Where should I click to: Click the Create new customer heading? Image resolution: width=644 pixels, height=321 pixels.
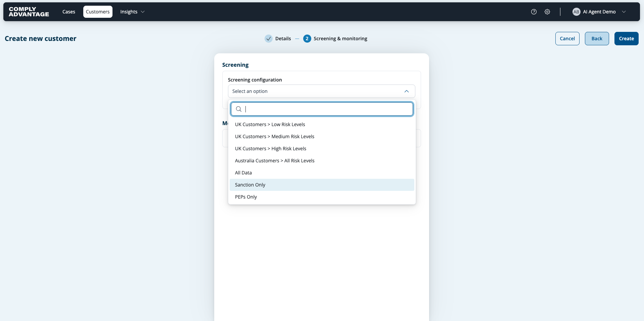[41, 39]
